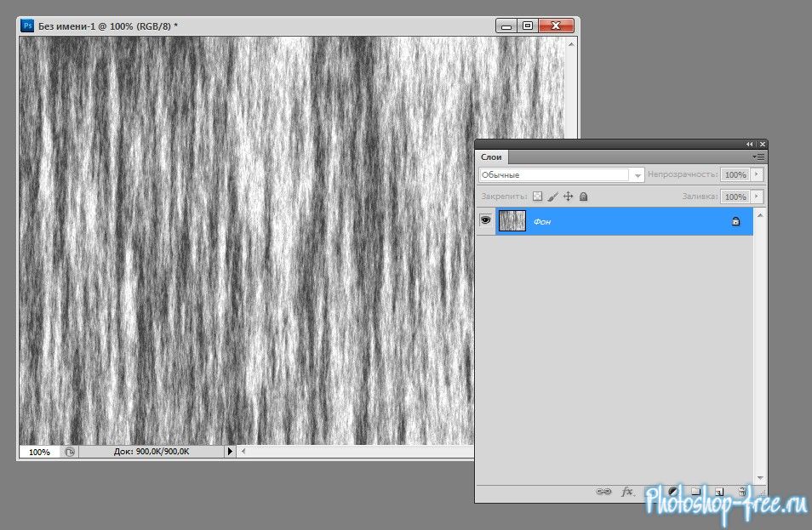
Task: Select the Слои panel tab
Action: 492,157
